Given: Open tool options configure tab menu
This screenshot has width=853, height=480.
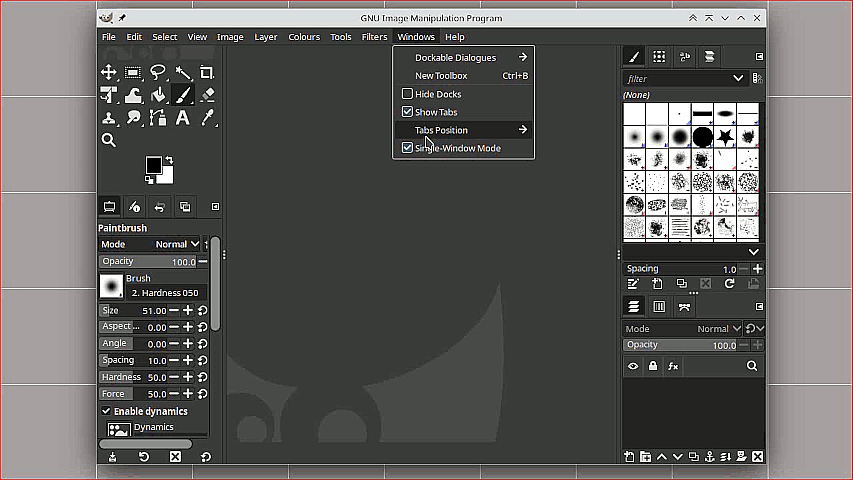Looking at the screenshot, I should [215, 207].
